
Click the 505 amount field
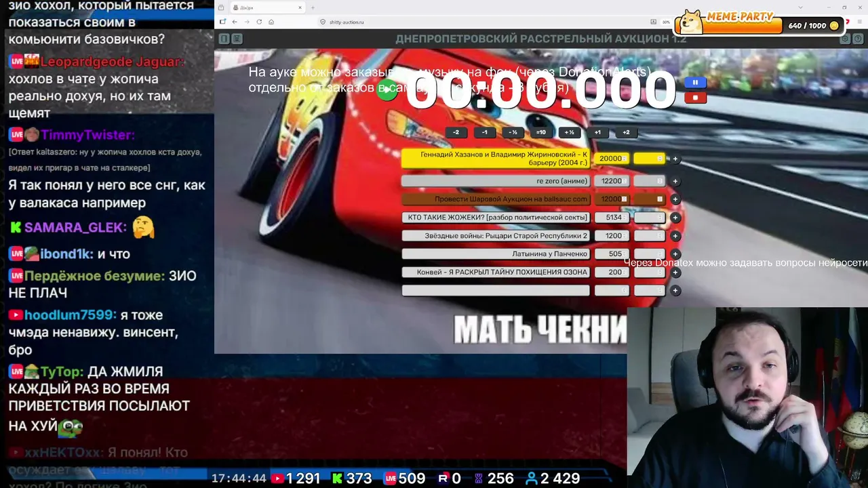point(612,254)
